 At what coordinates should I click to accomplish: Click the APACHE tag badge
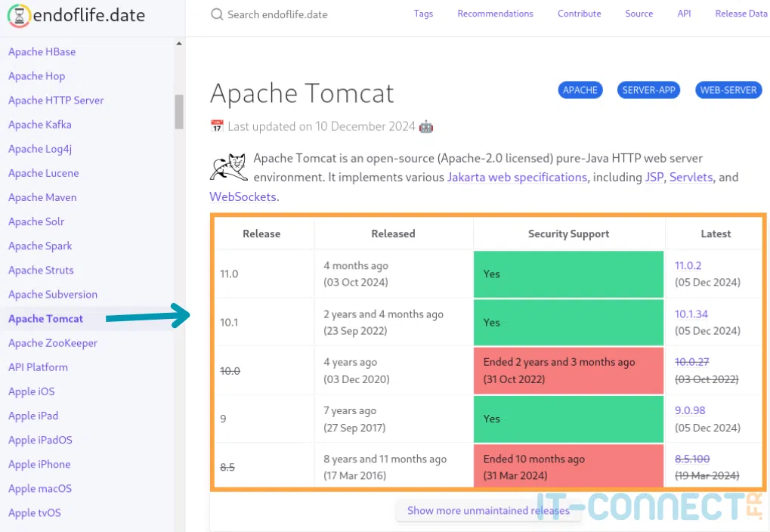[x=580, y=90]
